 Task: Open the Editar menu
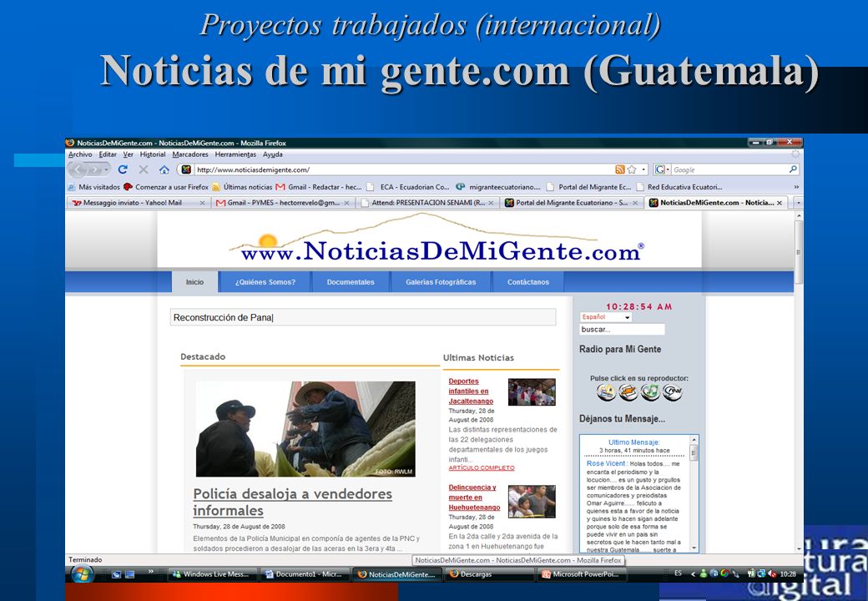108,154
